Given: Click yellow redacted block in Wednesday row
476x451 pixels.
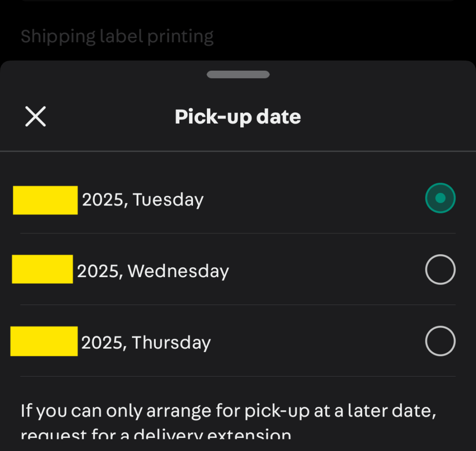Looking at the screenshot, I should pyautogui.click(x=42, y=269).
